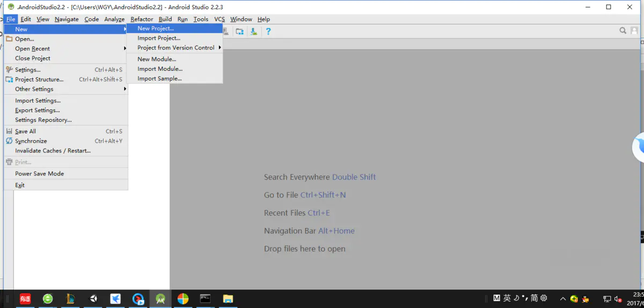Open Youdao dictionary from the taskbar
This screenshot has width=644, height=308.
click(25, 299)
